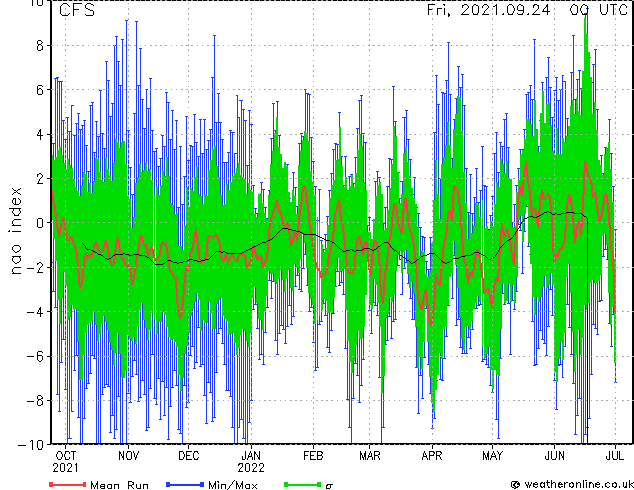
Task: Click the y-axis value -4
Action: tap(35, 312)
